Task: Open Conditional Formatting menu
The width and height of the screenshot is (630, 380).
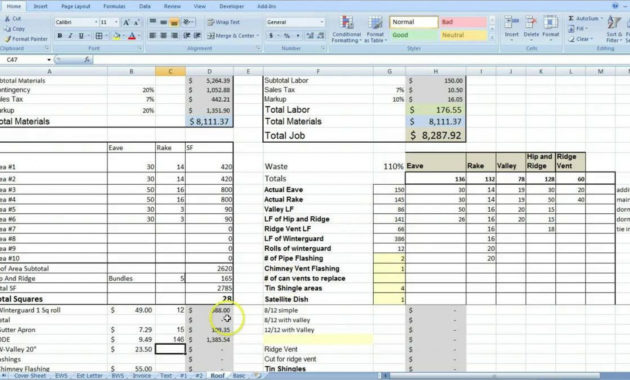Action: tap(346, 29)
